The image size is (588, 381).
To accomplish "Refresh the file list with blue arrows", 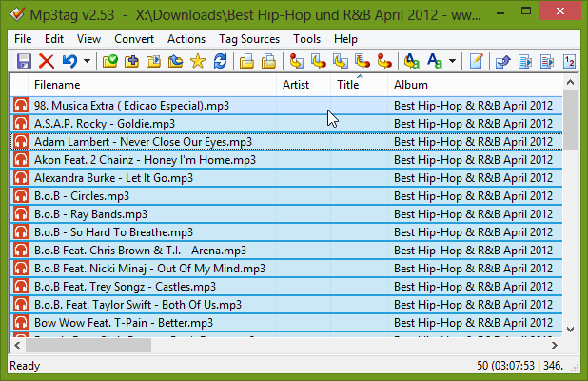I will [x=220, y=61].
